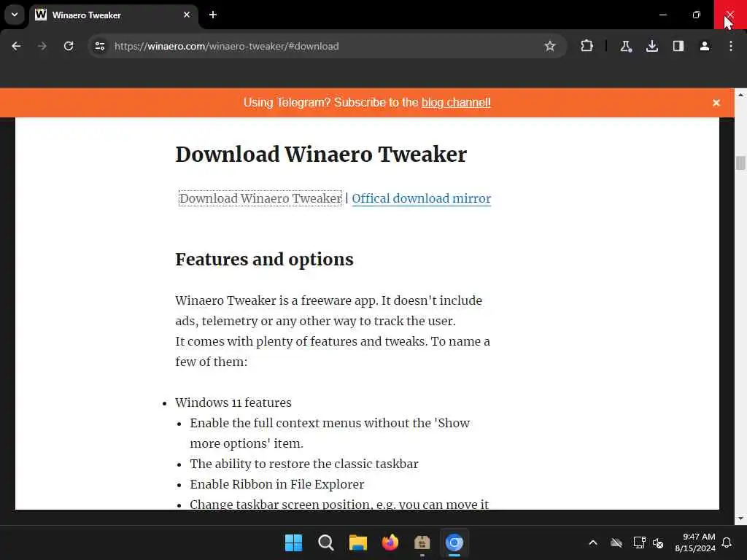Click the muted volume tray icon
The width and height of the screenshot is (747, 560).
tap(659, 542)
